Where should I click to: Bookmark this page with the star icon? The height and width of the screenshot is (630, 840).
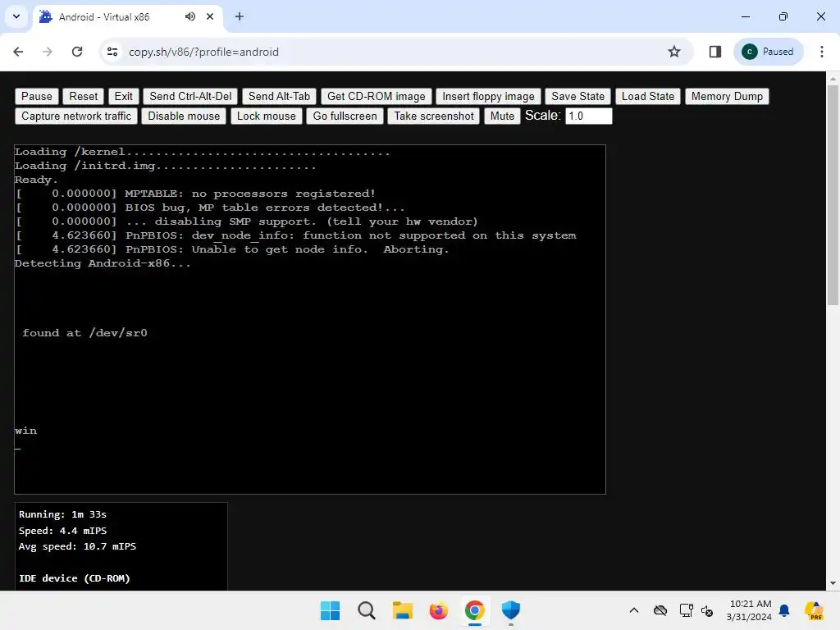coord(674,52)
